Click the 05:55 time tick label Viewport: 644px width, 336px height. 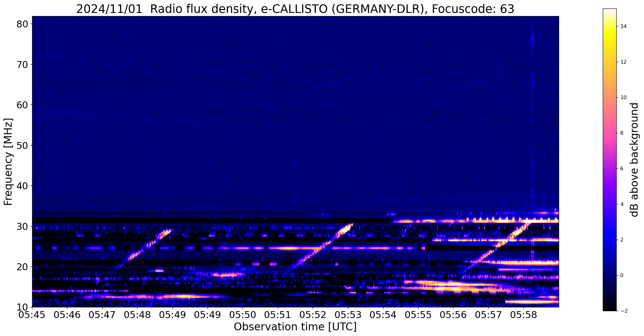pos(418,315)
